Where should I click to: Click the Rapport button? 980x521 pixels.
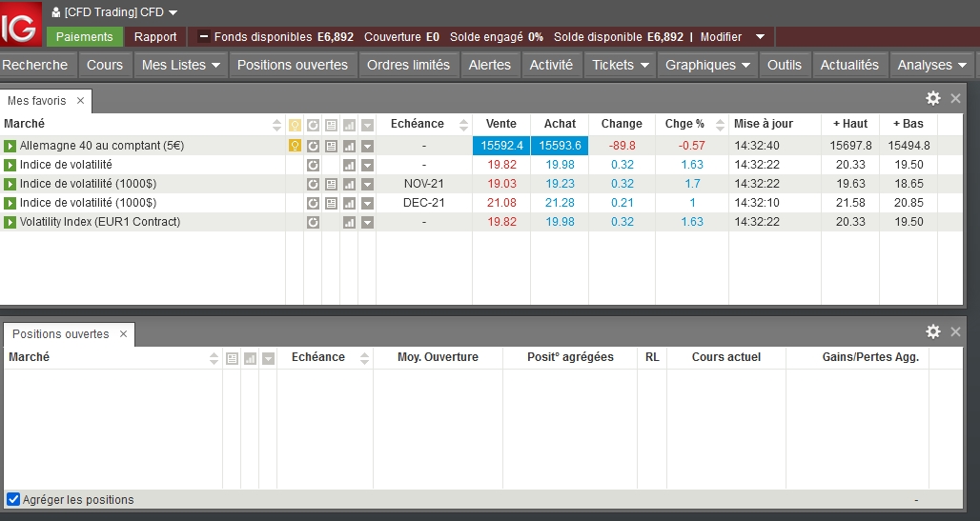[155, 37]
